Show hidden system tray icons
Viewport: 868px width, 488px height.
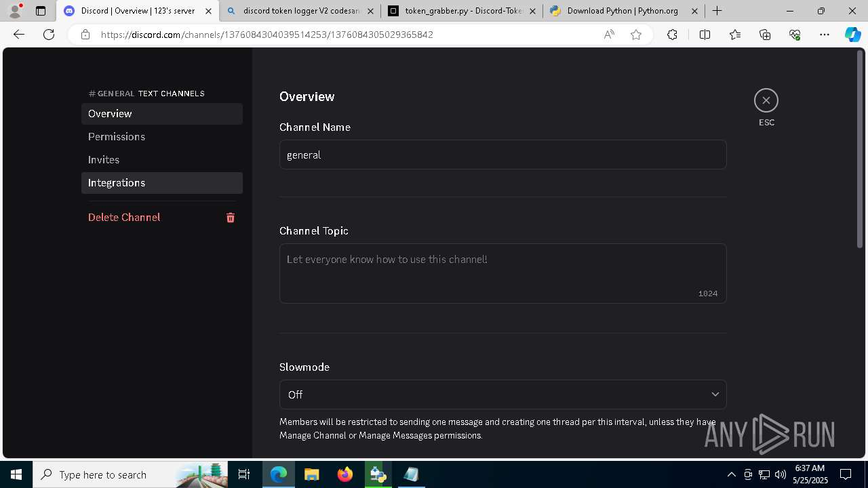pos(731,474)
